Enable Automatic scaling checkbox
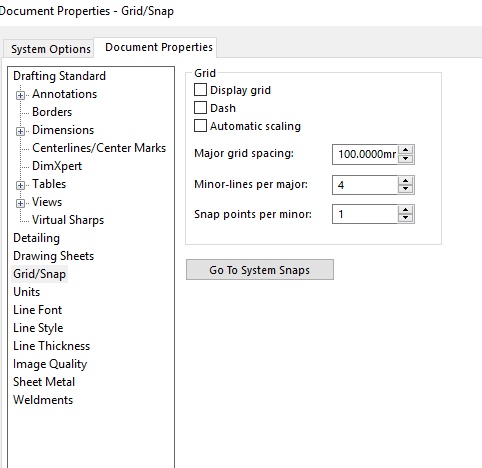Screen dimensions: 482x468 (200, 126)
